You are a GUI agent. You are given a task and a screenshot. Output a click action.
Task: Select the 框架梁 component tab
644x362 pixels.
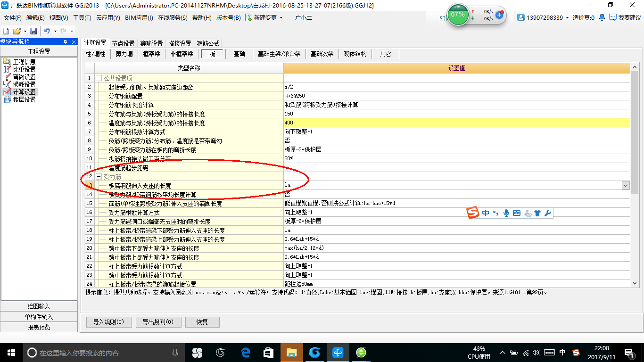pos(152,54)
